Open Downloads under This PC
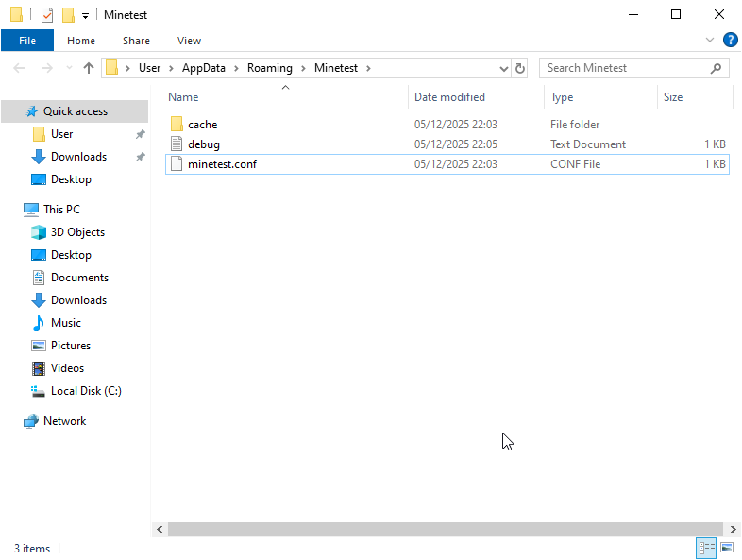The width and height of the screenshot is (742, 560). (x=78, y=300)
